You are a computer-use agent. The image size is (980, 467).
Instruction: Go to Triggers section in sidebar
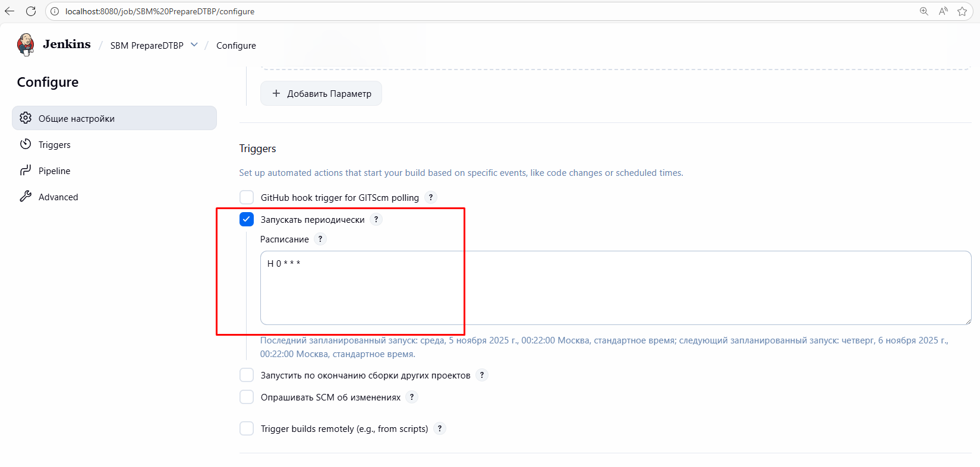coord(55,145)
